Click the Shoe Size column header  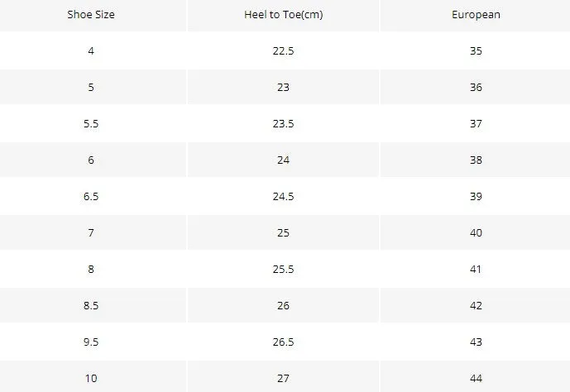(x=91, y=15)
